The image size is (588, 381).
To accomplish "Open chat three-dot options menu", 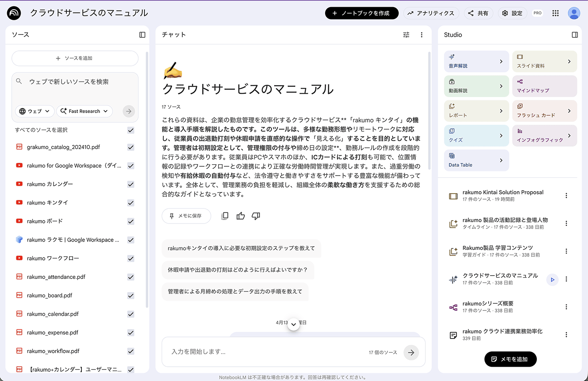I will tap(422, 35).
